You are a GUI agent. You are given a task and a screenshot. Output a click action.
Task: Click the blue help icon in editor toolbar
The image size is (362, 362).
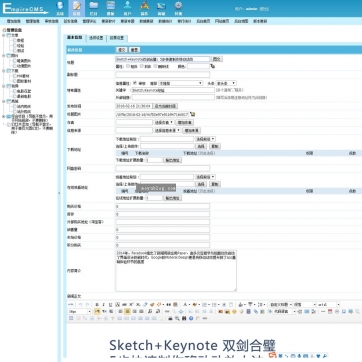point(191,318)
